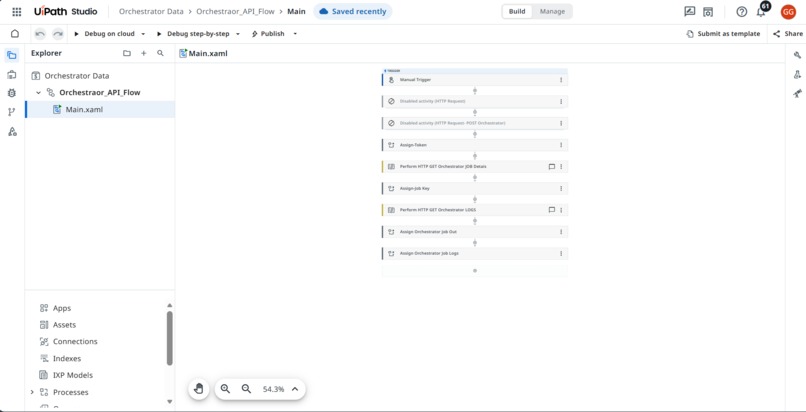Go to Orchestraor_API_Flow breadcrumb
The image size is (806, 412).
pyautogui.click(x=235, y=11)
